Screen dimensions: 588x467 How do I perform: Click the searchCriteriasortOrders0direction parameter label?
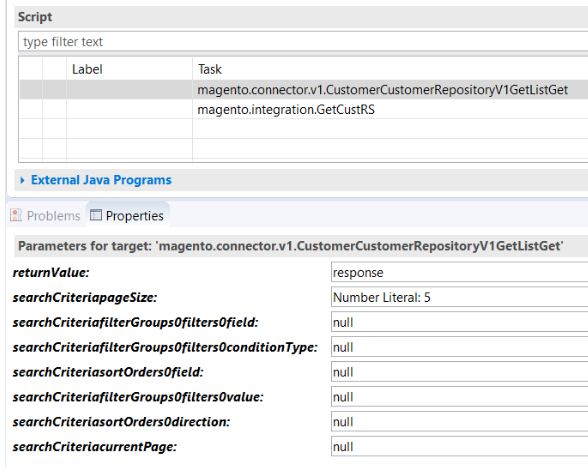pyautogui.click(x=122, y=422)
